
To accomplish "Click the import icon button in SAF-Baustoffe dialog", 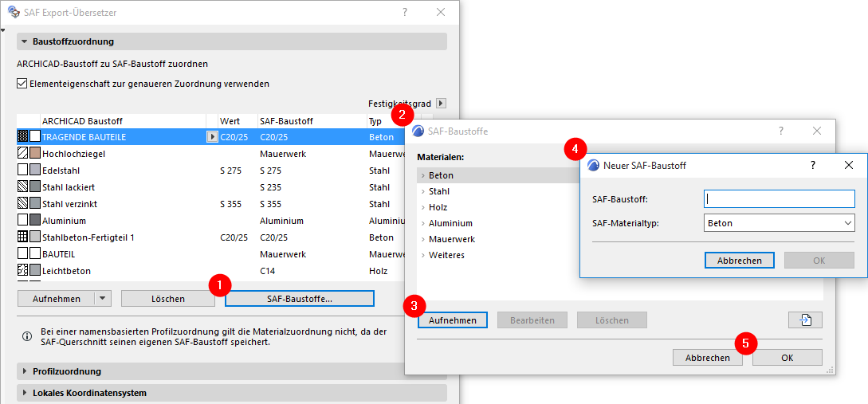I will (x=806, y=320).
